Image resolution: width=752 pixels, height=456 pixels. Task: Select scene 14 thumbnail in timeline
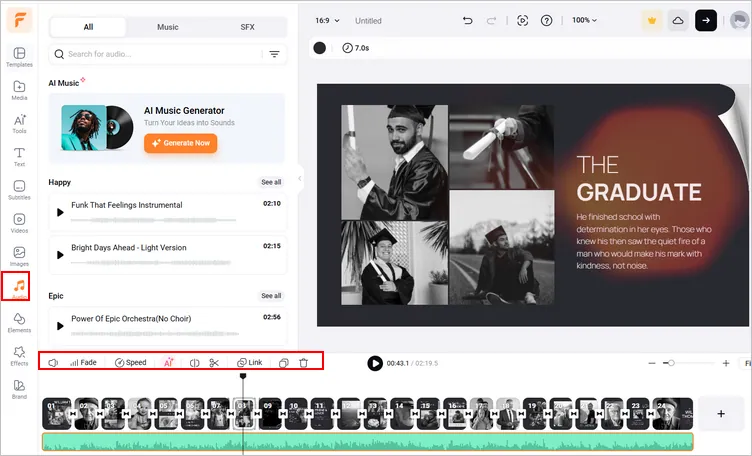(402, 413)
